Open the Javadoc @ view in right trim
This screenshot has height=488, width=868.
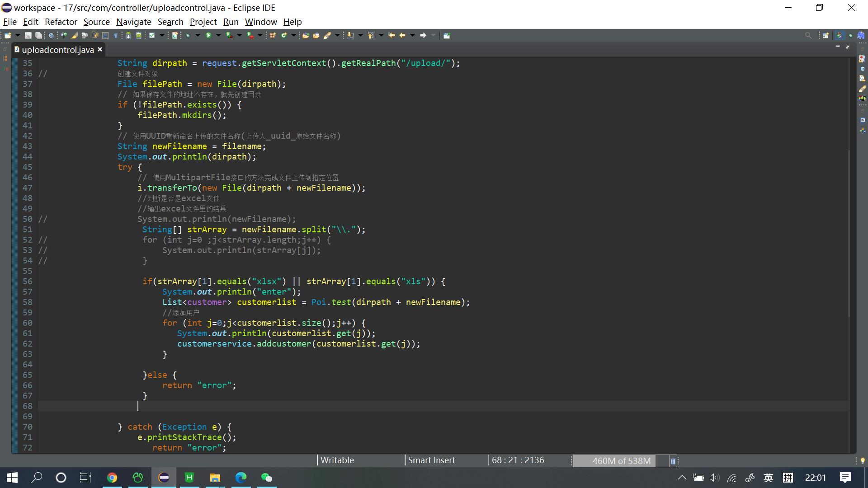pyautogui.click(x=863, y=69)
